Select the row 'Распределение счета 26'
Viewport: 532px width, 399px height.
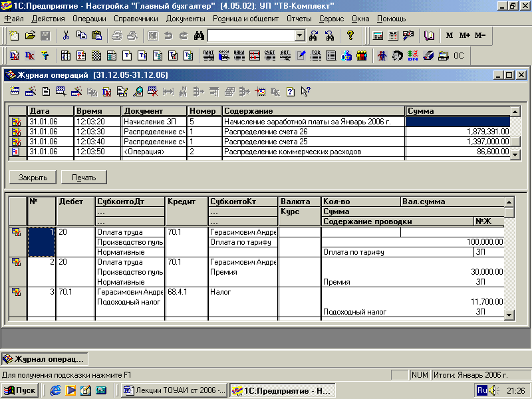(259, 132)
